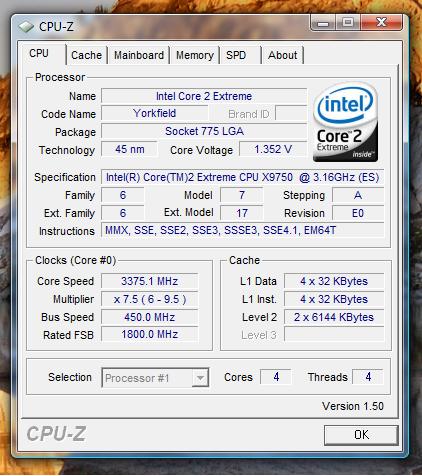Screen dimensions: 422x476
Task: Click the Ext. Model value '17'
Action: coord(242,213)
